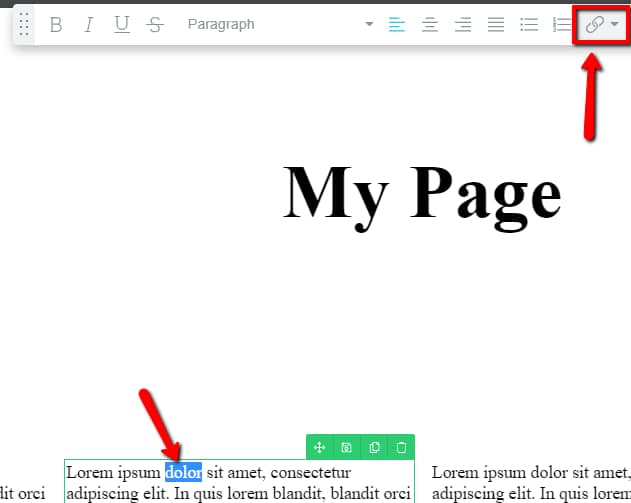This screenshot has width=631, height=503.
Task: Open the Paragraph style dropdown
Action: tap(270, 25)
